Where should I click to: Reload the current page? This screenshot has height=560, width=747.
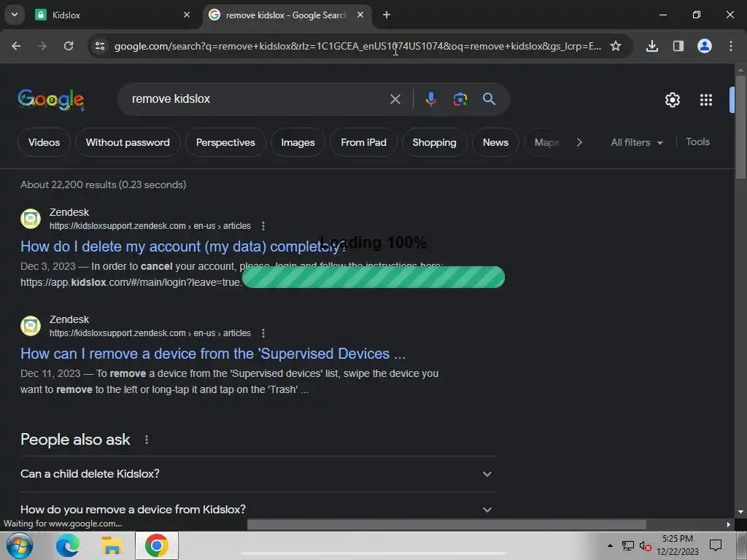point(69,46)
